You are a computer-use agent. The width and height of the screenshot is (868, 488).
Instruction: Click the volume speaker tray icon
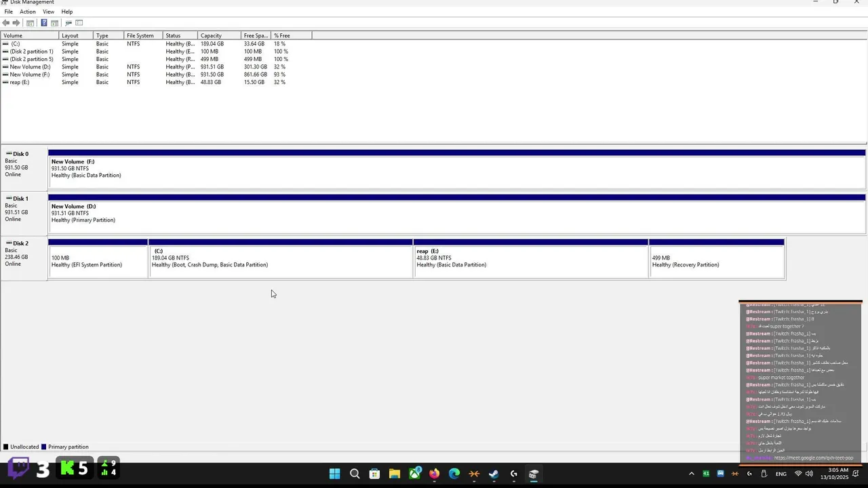click(x=809, y=474)
